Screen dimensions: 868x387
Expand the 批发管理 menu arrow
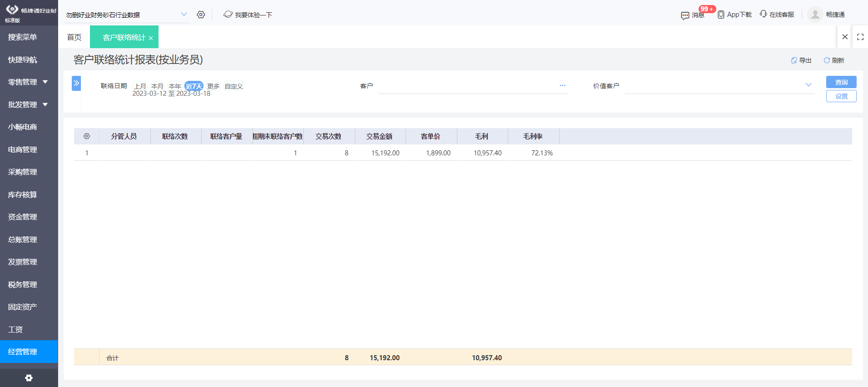(x=45, y=104)
